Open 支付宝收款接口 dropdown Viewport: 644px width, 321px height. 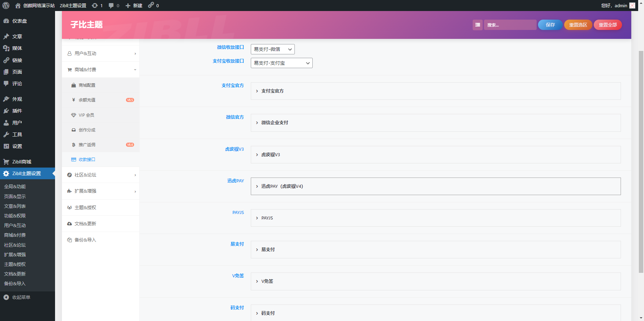282,63
